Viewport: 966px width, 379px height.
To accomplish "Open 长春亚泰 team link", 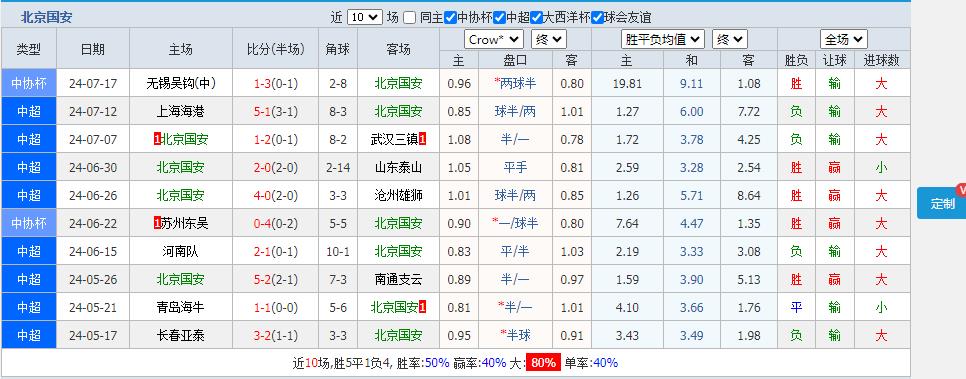I will (x=181, y=335).
